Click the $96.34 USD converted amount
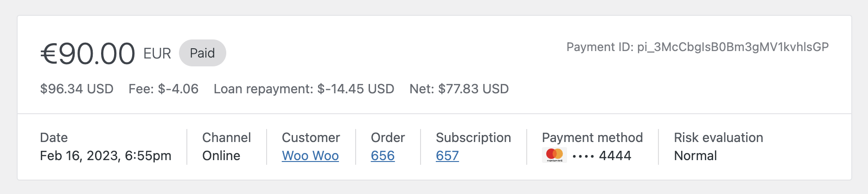 point(77,89)
